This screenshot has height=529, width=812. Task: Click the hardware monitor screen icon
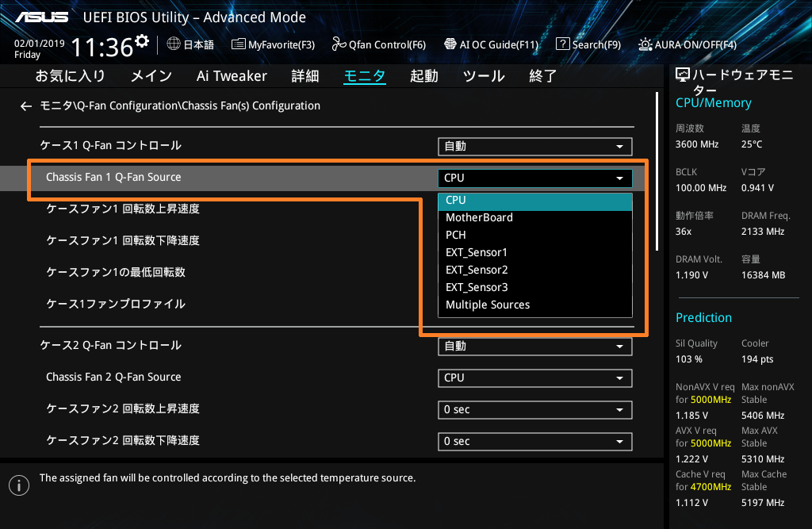683,75
